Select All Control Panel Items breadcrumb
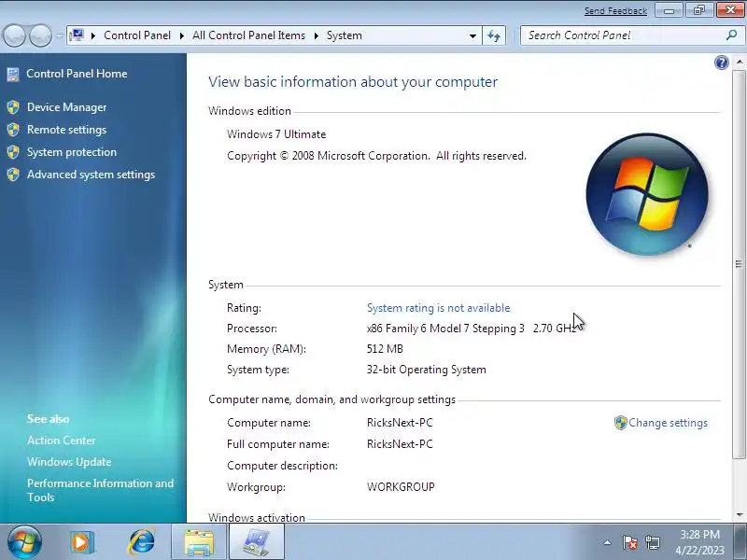The width and height of the screenshot is (747, 560). 248,35
